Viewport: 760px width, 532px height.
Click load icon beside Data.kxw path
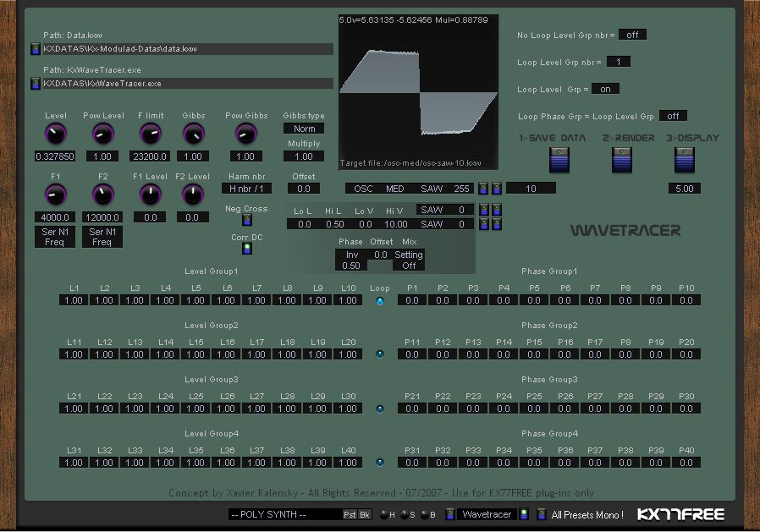point(35,49)
